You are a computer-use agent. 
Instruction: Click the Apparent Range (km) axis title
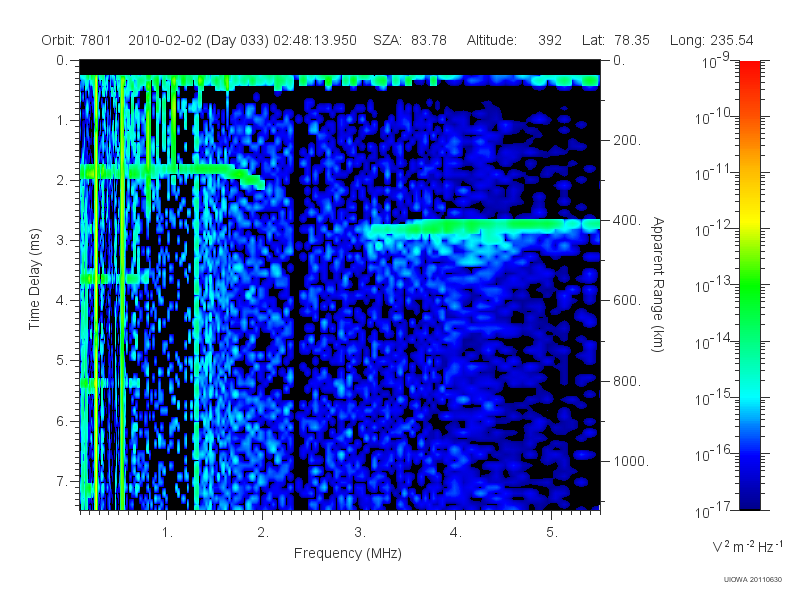(x=658, y=284)
